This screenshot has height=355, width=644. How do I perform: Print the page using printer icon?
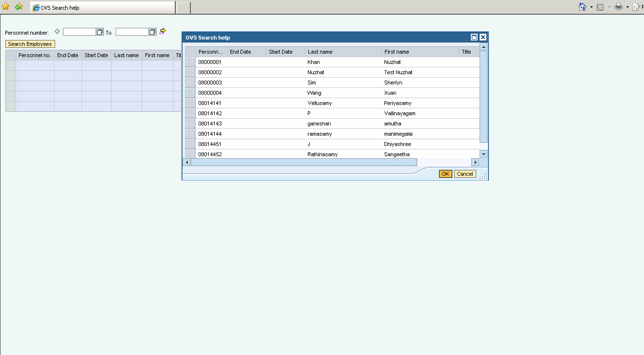click(x=619, y=7)
